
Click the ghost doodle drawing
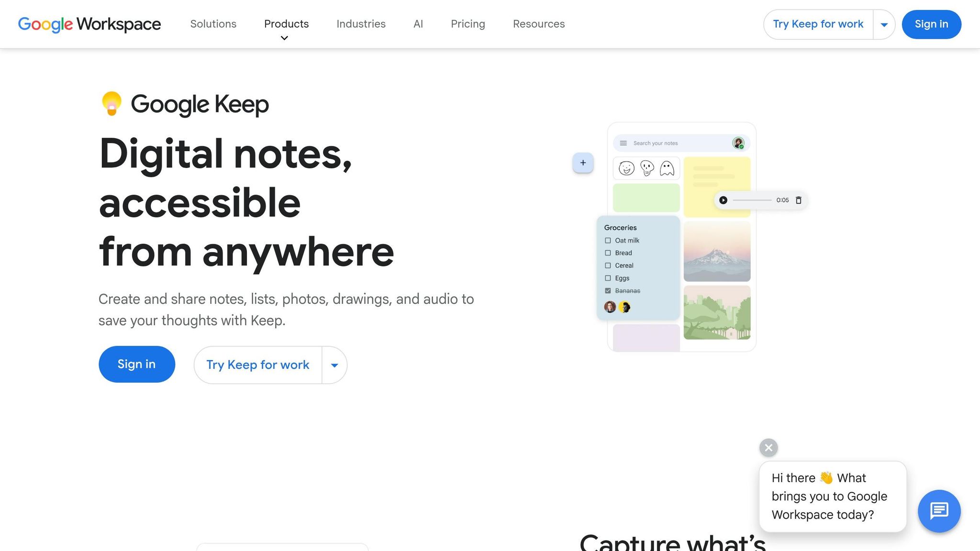coord(667,168)
